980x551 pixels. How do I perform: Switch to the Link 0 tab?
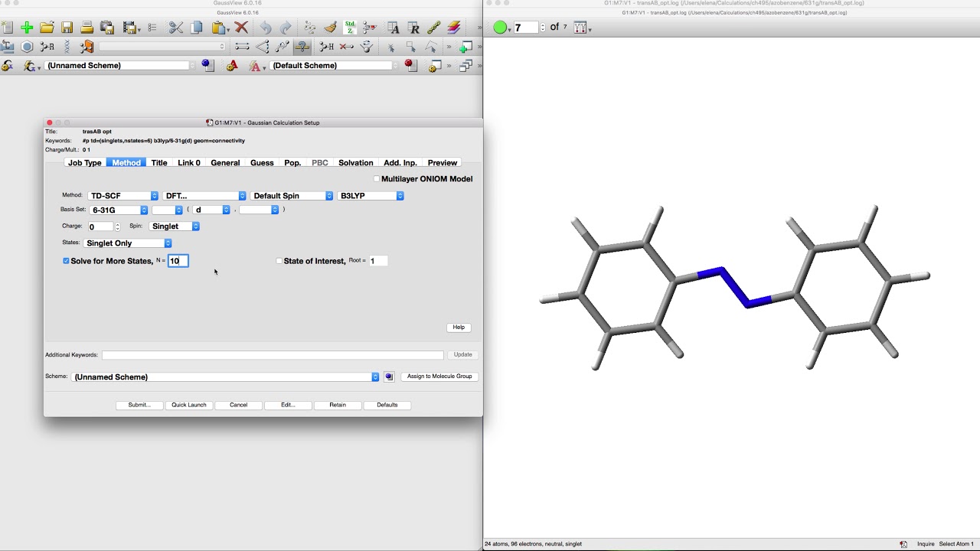coord(189,163)
